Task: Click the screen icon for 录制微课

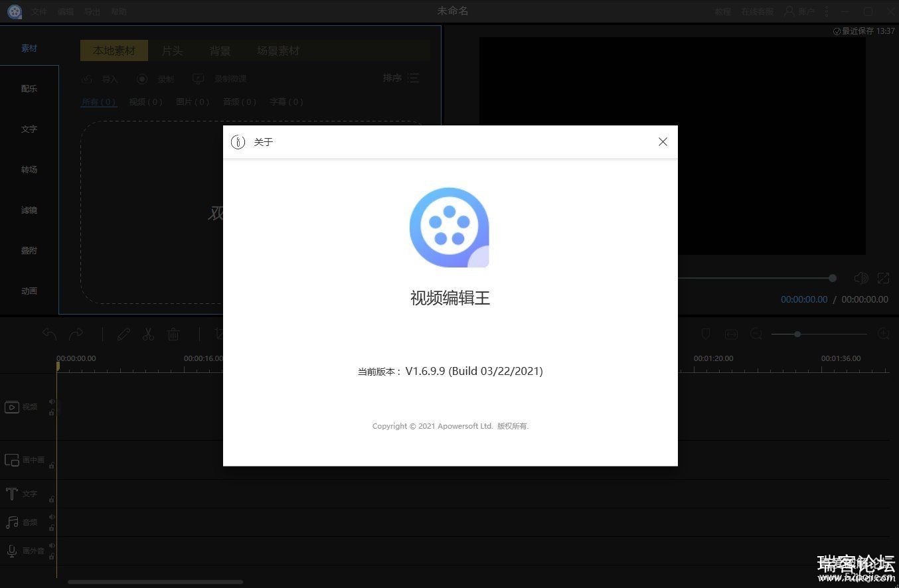Action: [198, 78]
